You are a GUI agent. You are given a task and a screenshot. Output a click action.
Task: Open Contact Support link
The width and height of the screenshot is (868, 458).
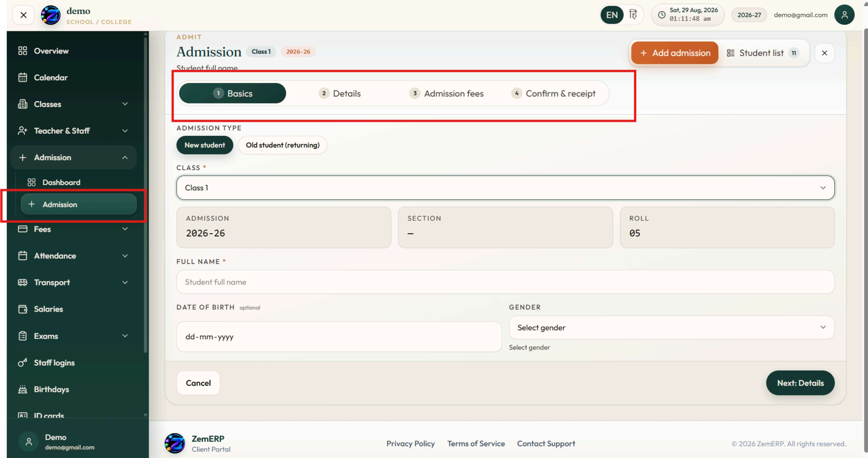[546, 444]
